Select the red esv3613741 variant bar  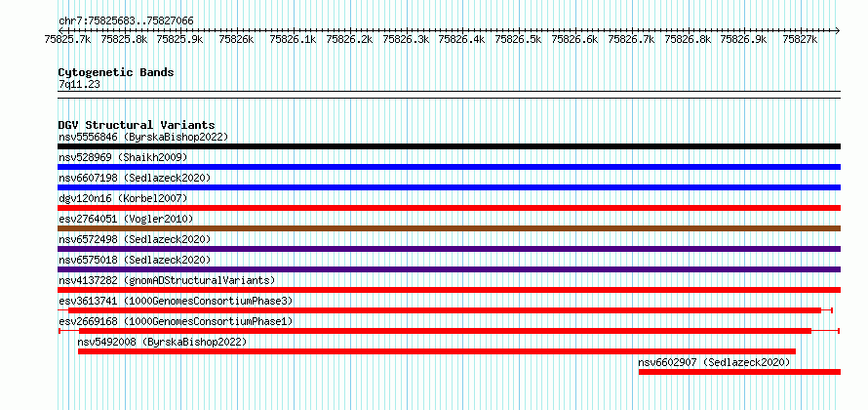[445, 310]
